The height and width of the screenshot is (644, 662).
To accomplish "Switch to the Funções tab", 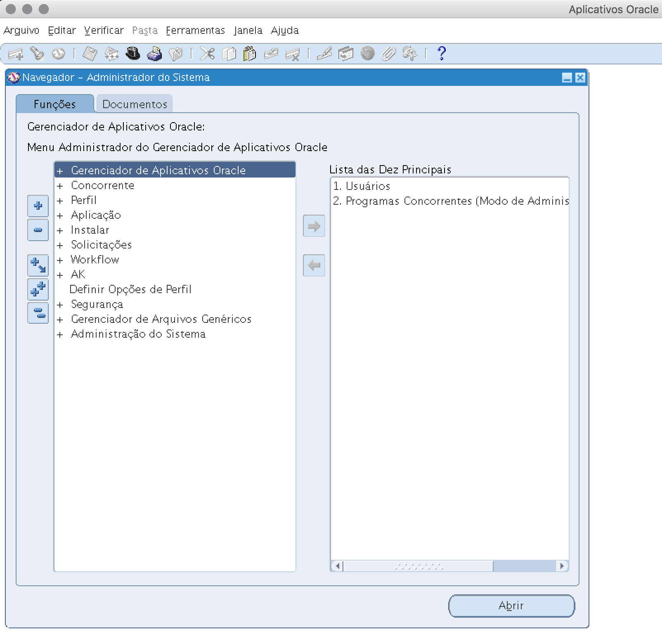I will (x=55, y=104).
